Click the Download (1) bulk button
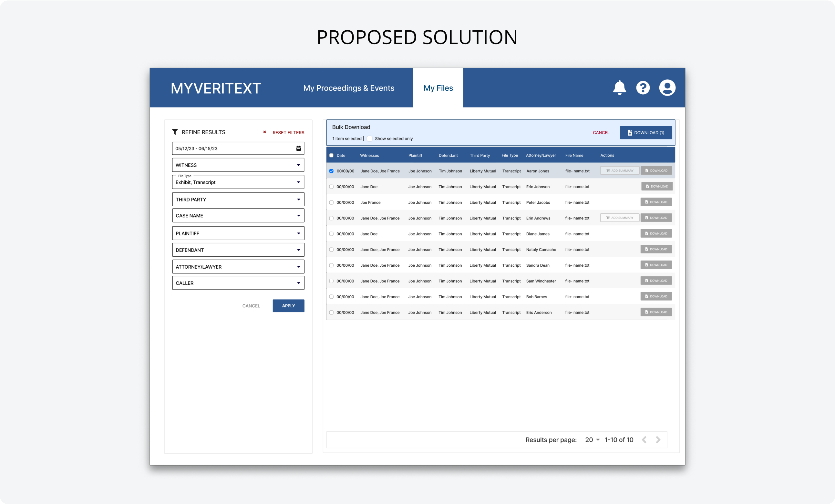 click(646, 132)
